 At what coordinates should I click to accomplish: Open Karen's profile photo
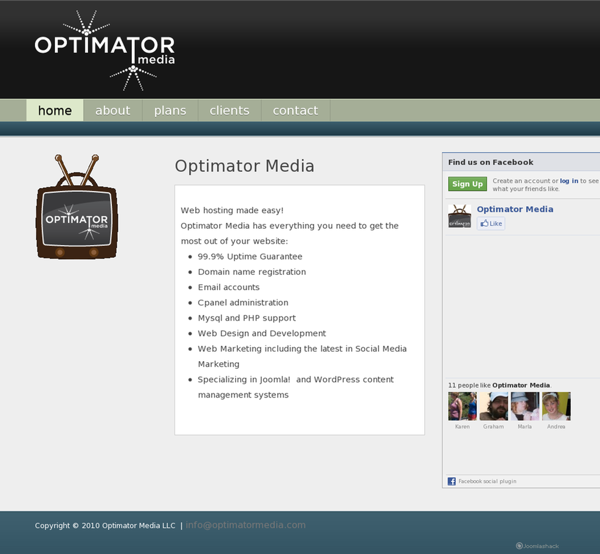point(462,406)
